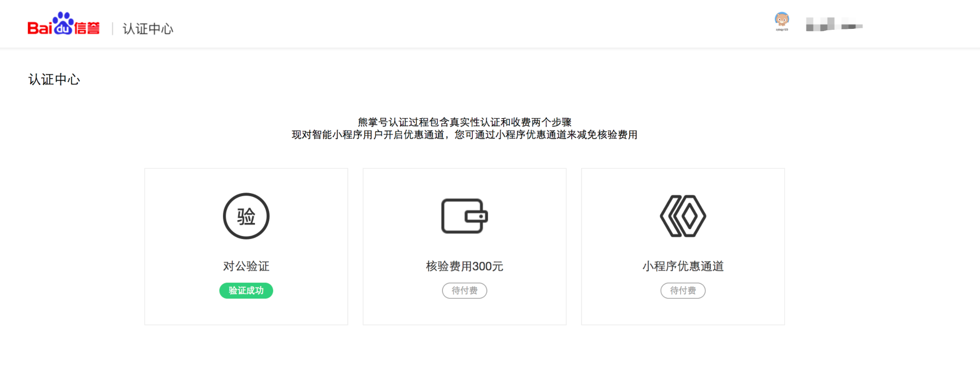Click the user avatar in the header
The image size is (980, 389).
coord(781,20)
